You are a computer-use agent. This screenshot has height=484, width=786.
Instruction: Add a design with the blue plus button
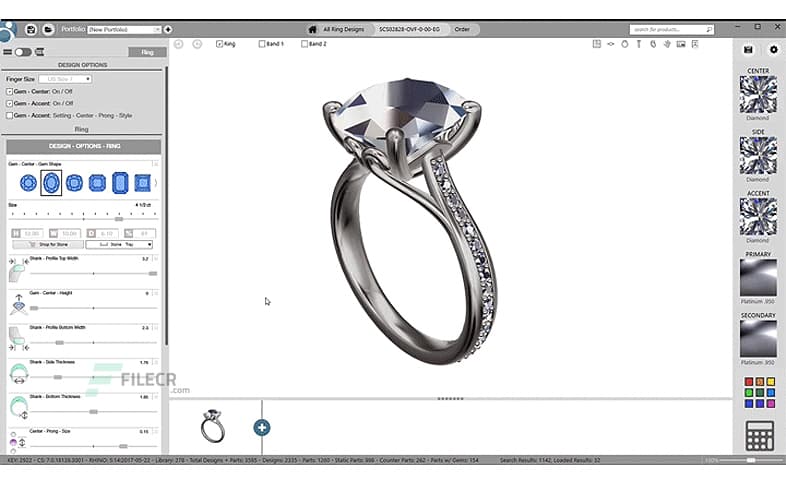pos(262,427)
